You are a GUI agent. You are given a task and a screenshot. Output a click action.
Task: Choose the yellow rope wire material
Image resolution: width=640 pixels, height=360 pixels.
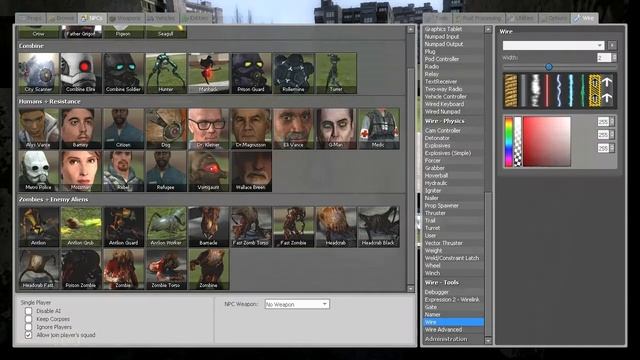tap(511, 91)
